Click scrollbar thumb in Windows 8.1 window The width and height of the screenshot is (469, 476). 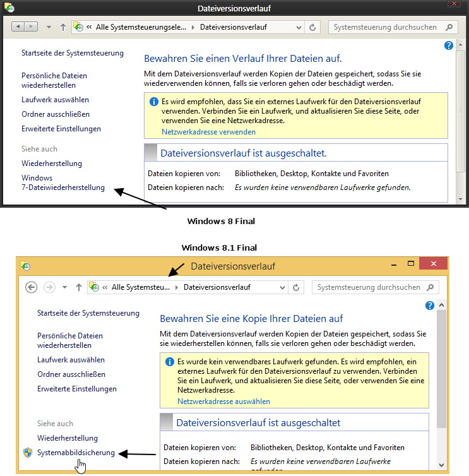tap(442, 369)
